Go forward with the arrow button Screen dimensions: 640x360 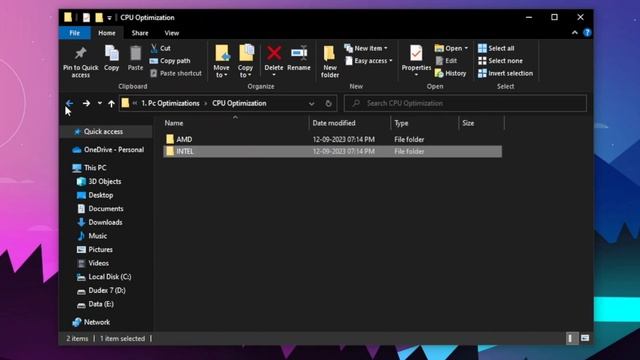coord(86,103)
